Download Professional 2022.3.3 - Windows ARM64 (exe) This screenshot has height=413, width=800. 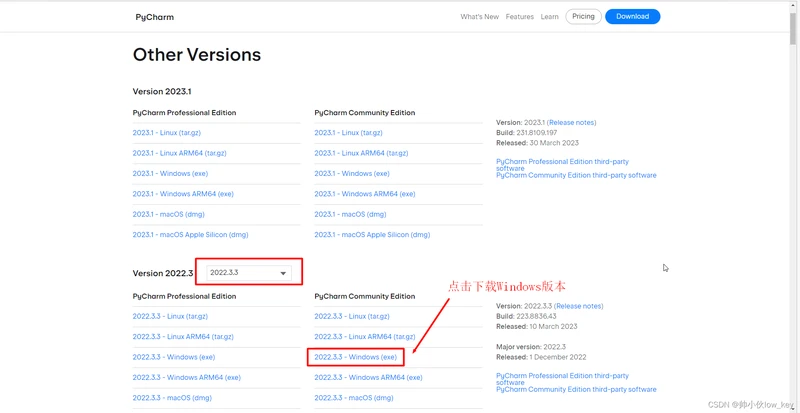(x=187, y=378)
